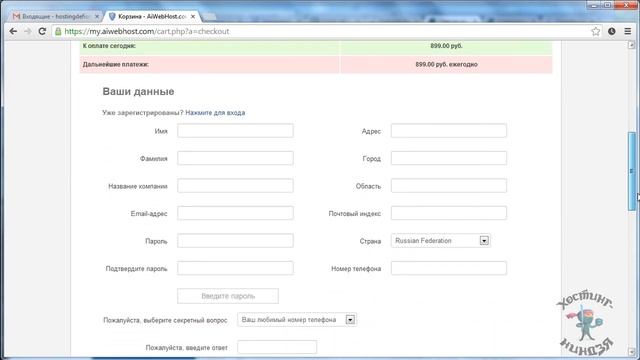Follow the Нажмите для входа link
This screenshot has width=640, height=360.
215,113
